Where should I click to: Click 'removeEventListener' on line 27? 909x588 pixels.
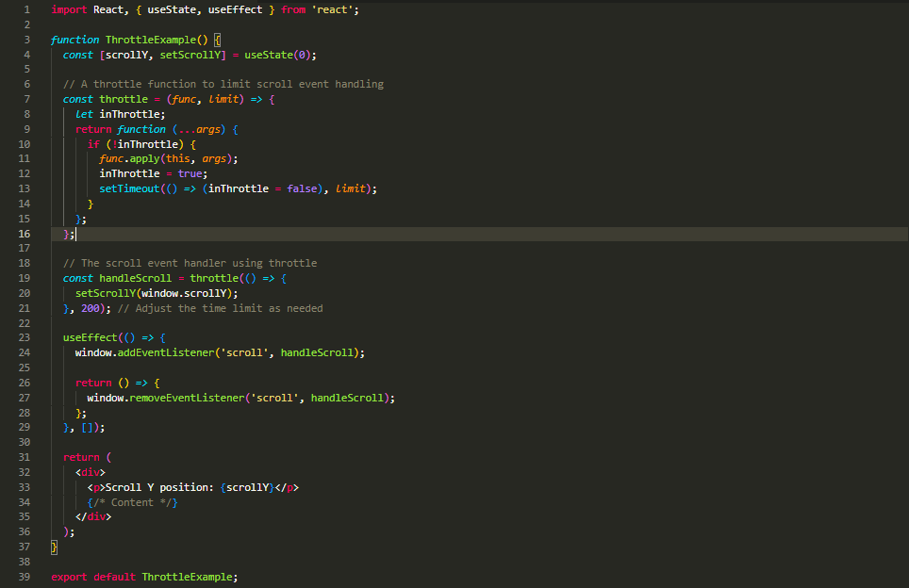(x=187, y=398)
